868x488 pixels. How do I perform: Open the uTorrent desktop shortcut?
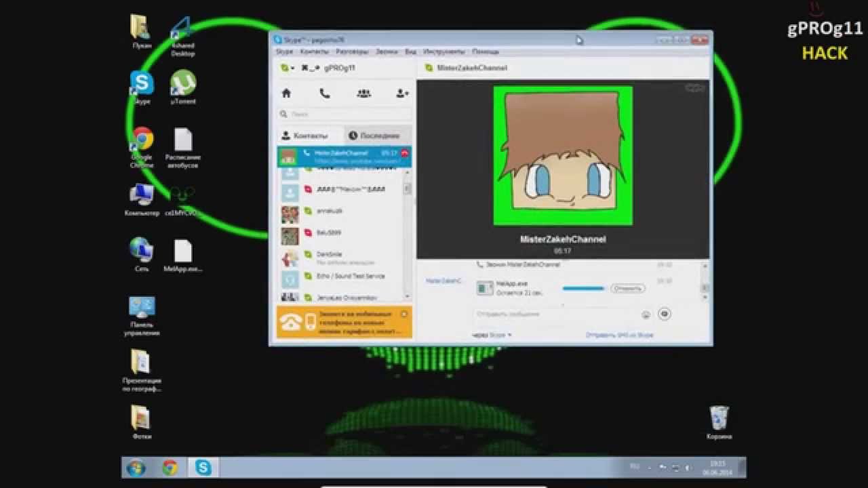[x=183, y=88]
